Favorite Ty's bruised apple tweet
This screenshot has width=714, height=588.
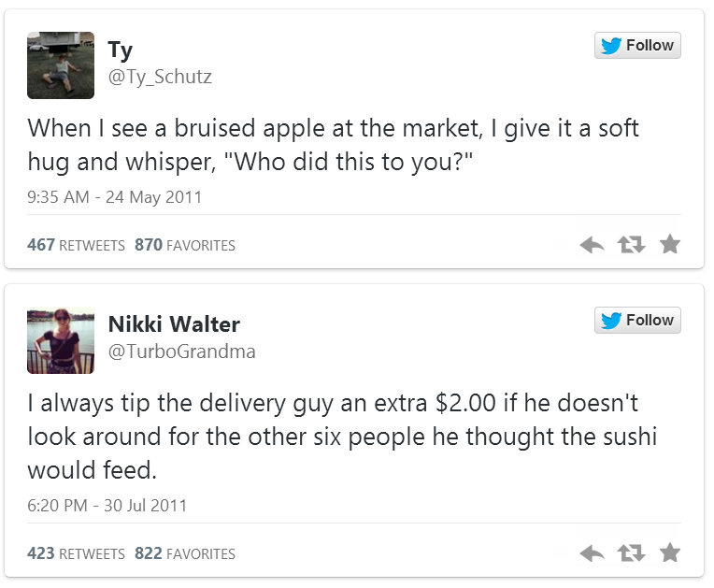(x=669, y=245)
